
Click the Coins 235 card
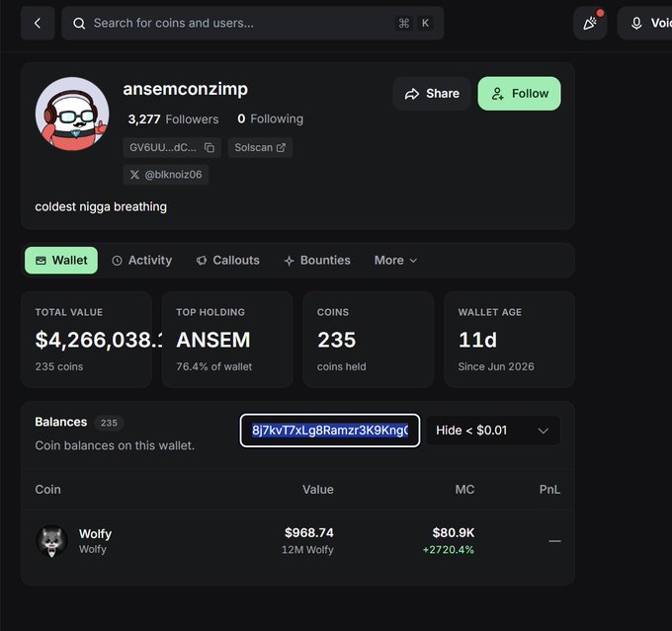point(369,340)
